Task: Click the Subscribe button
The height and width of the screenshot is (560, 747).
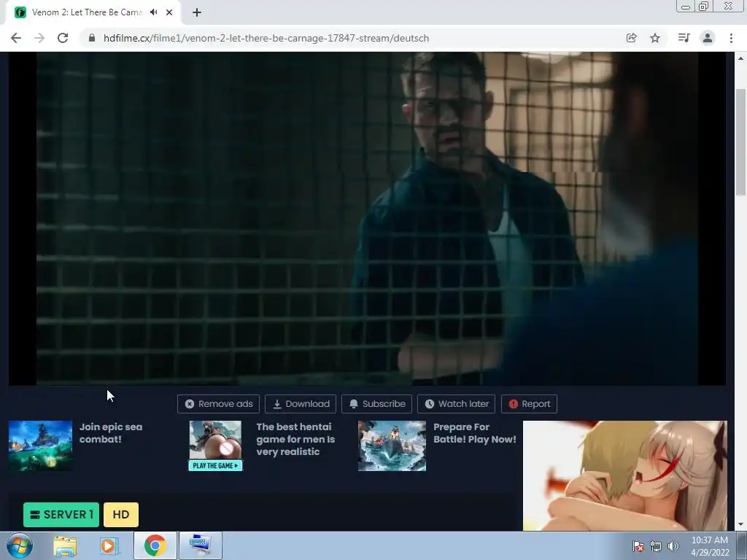Action: click(x=377, y=404)
